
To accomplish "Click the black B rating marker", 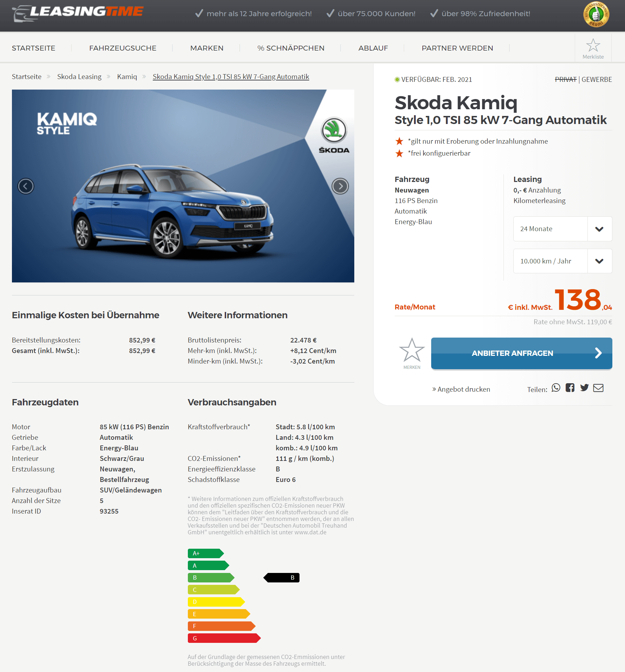I will click(282, 578).
